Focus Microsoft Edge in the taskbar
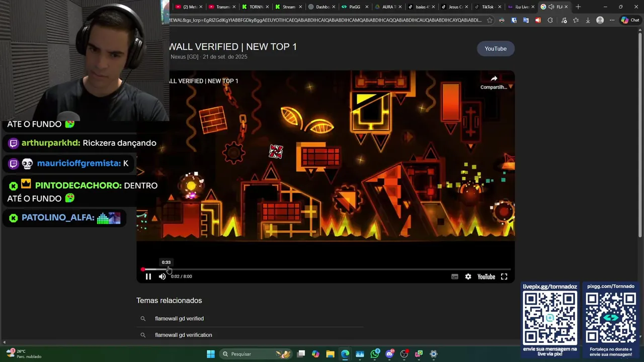 pos(345,354)
